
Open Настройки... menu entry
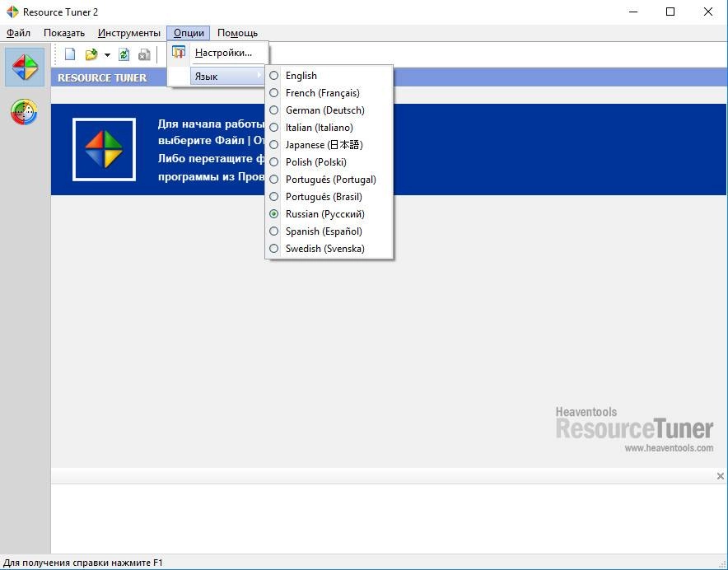pyautogui.click(x=218, y=53)
